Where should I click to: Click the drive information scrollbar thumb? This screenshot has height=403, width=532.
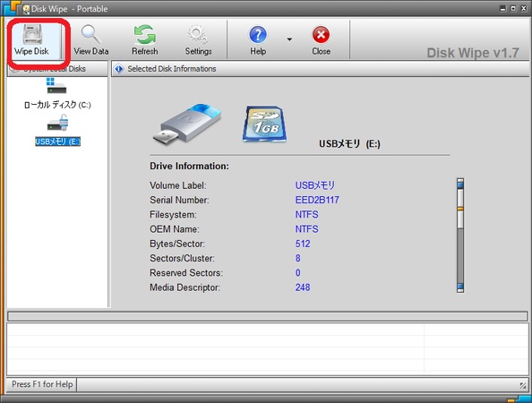pos(460,209)
